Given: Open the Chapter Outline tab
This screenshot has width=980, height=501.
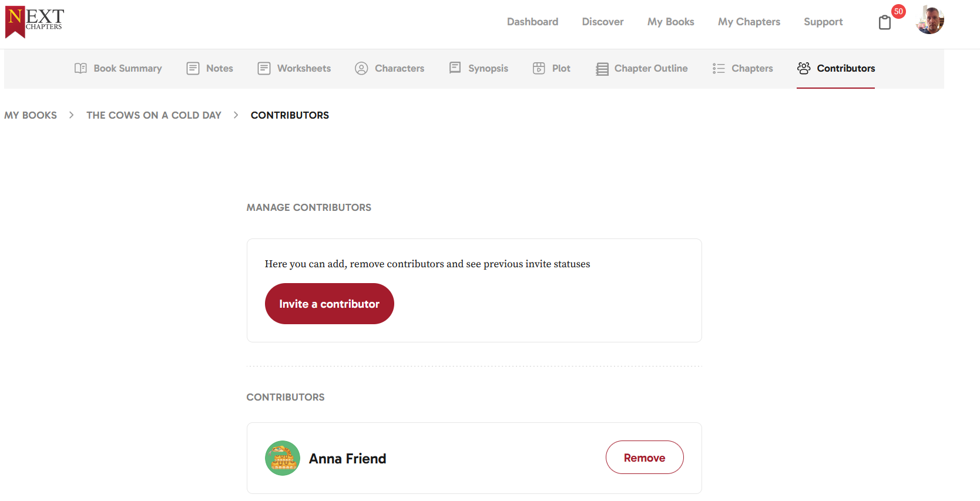Looking at the screenshot, I should point(642,68).
